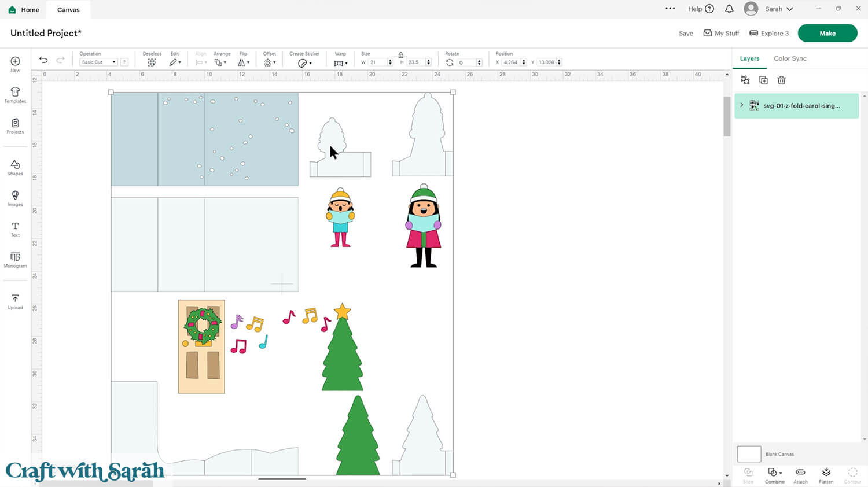Image resolution: width=868 pixels, height=487 pixels.
Task: Switch to the Color Sync tab
Action: (790, 58)
